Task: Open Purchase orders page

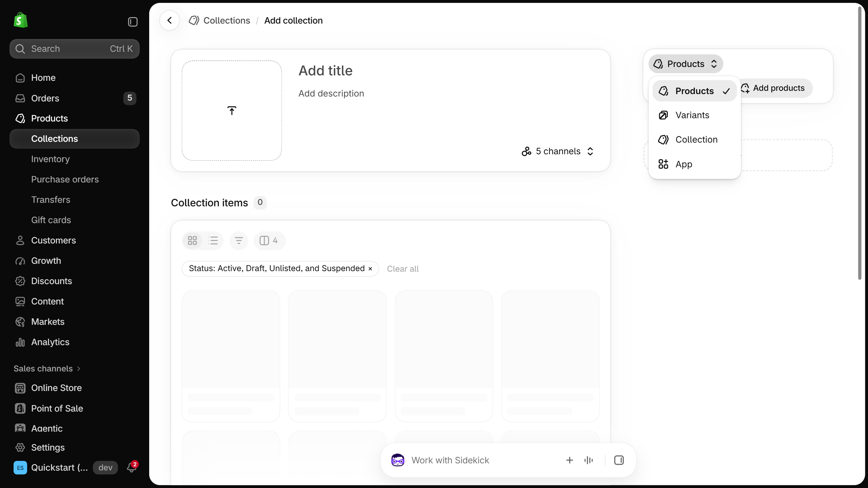Action: tap(75, 179)
